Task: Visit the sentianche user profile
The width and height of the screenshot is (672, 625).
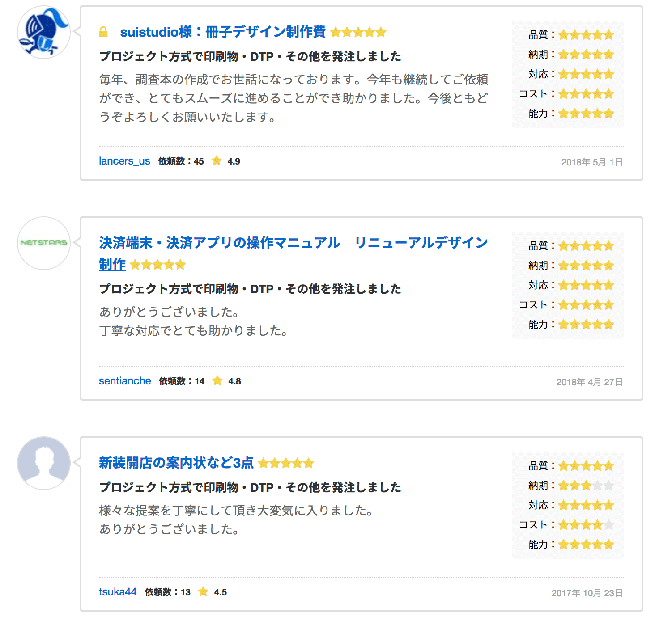Action: [x=125, y=381]
